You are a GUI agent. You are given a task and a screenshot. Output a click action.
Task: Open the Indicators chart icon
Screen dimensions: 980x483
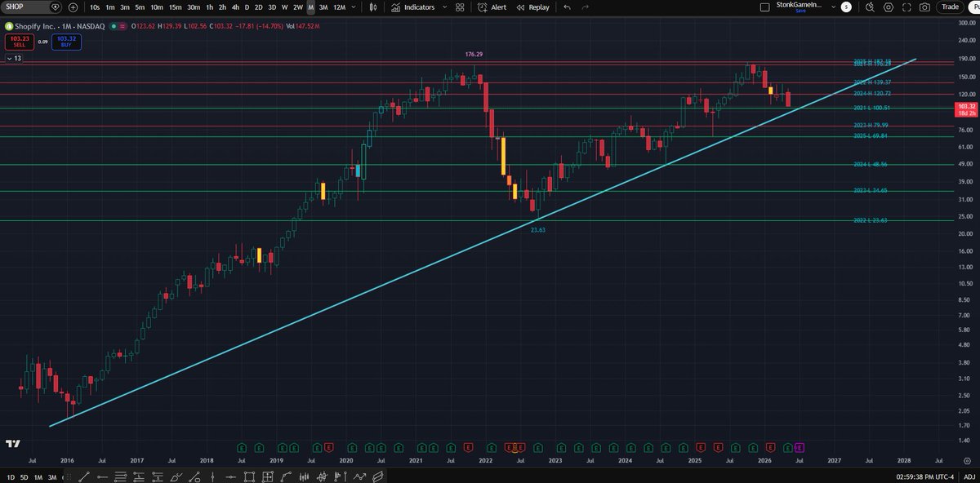click(396, 7)
